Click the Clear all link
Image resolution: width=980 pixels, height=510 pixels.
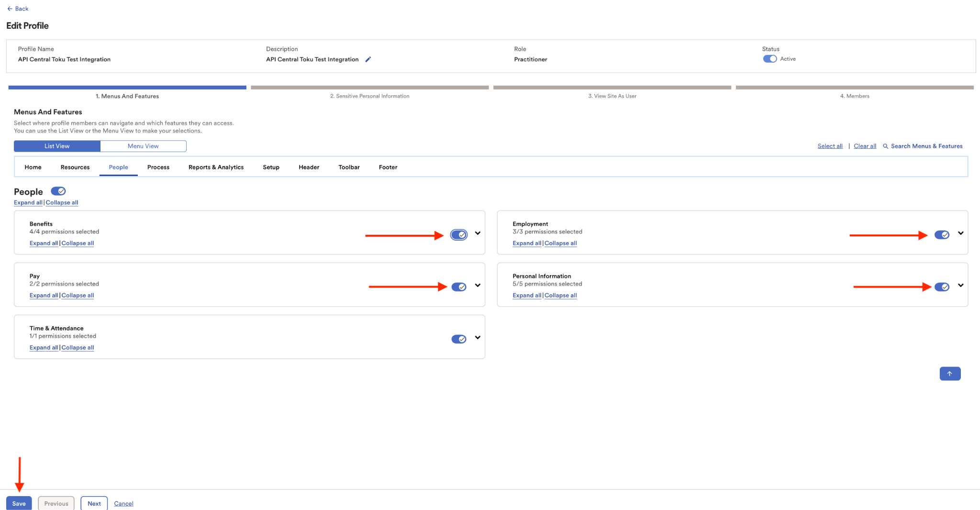[865, 146]
